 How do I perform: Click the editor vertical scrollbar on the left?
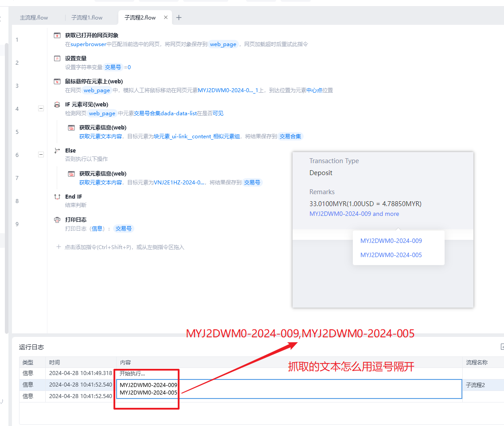(7, 188)
